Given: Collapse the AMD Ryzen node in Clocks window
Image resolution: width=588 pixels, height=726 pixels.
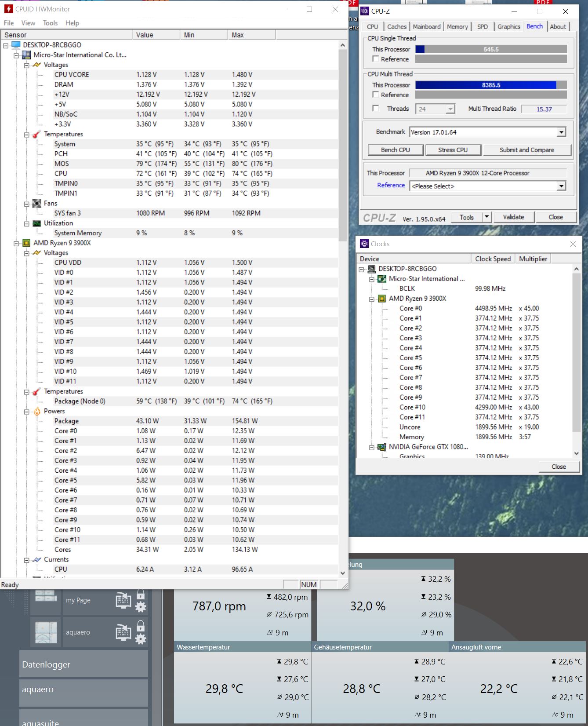Looking at the screenshot, I should (x=372, y=299).
